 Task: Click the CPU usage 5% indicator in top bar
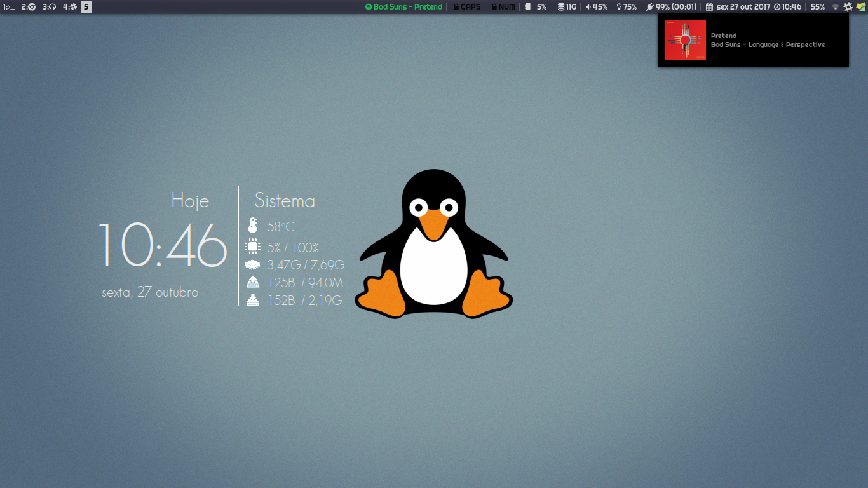536,7
